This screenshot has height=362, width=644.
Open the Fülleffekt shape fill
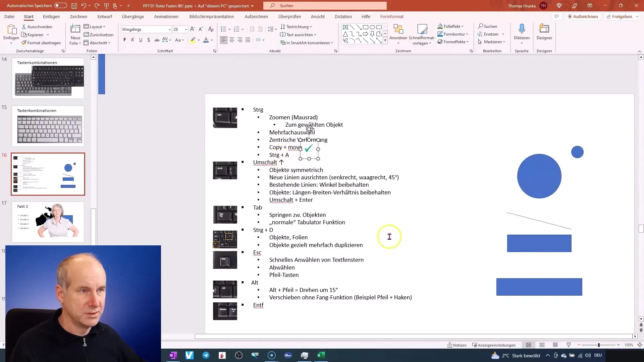[450, 26]
